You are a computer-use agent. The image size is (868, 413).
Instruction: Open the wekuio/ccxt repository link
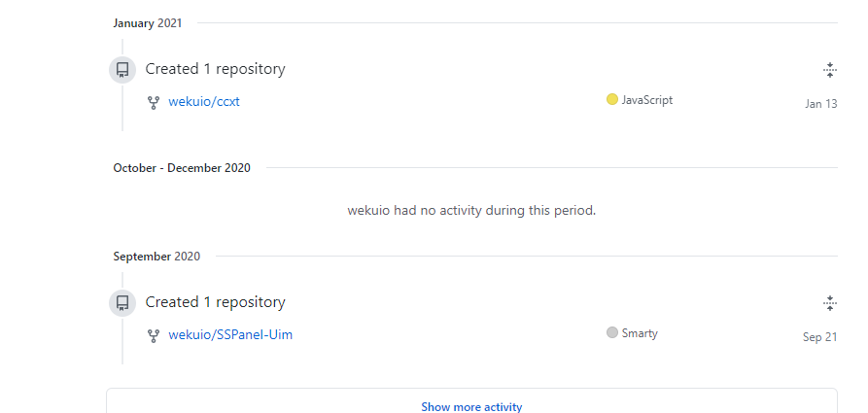(204, 102)
